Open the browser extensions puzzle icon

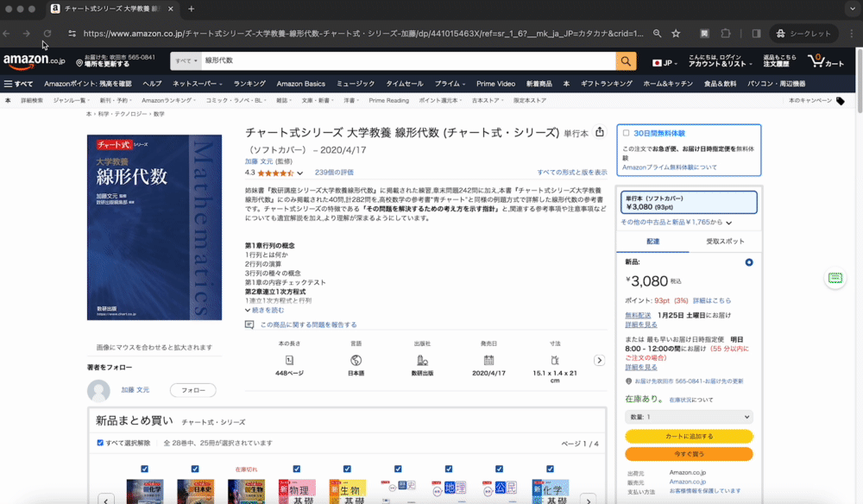726,34
